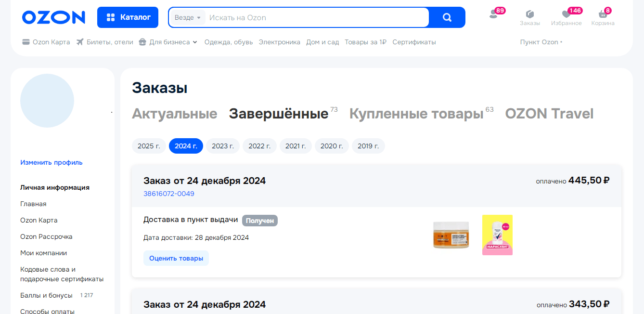
Task: Open the Избранное heart icon
Action: [566, 14]
